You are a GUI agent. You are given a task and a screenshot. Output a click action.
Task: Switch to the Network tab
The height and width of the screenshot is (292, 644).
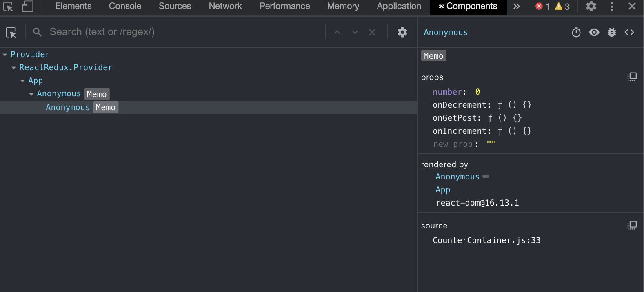[x=225, y=7]
